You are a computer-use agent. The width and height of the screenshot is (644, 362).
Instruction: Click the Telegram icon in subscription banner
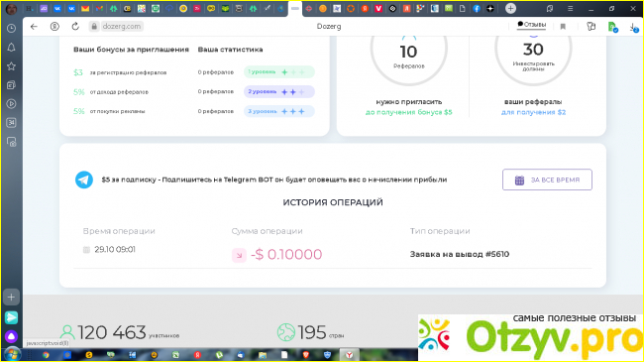pos(84,180)
